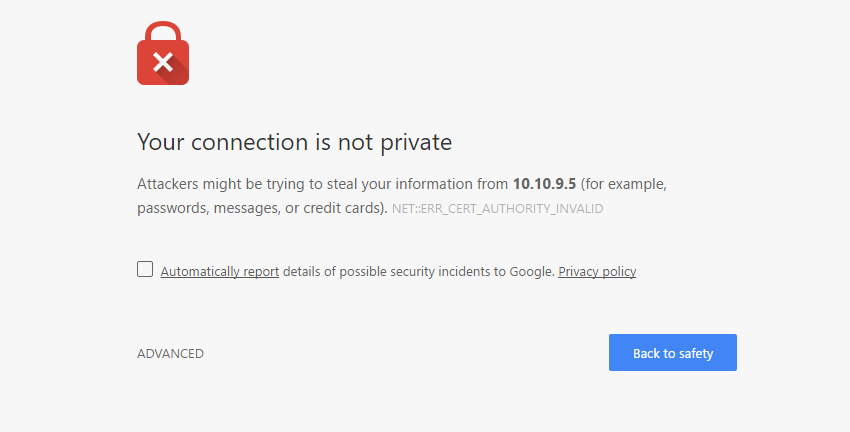Open the 'Automatically report' link
Image resolution: width=850 pixels, height=432 pixels.
(220, 272)
